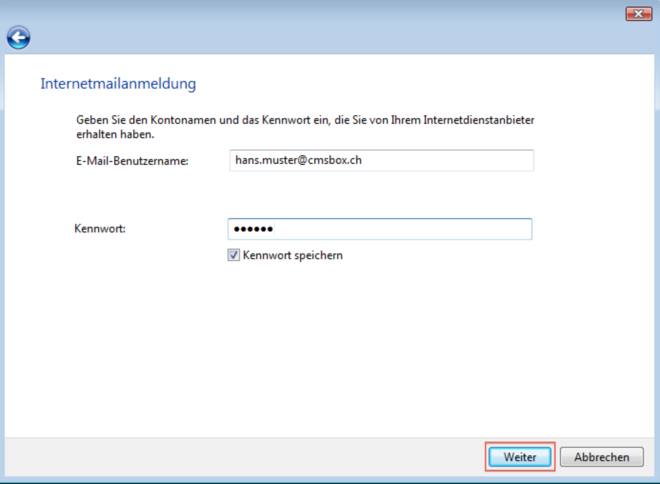Click the hans.muster@cmsbox.ch text
The width and height of the screenshot is (660, 484).
pos(297,160)
